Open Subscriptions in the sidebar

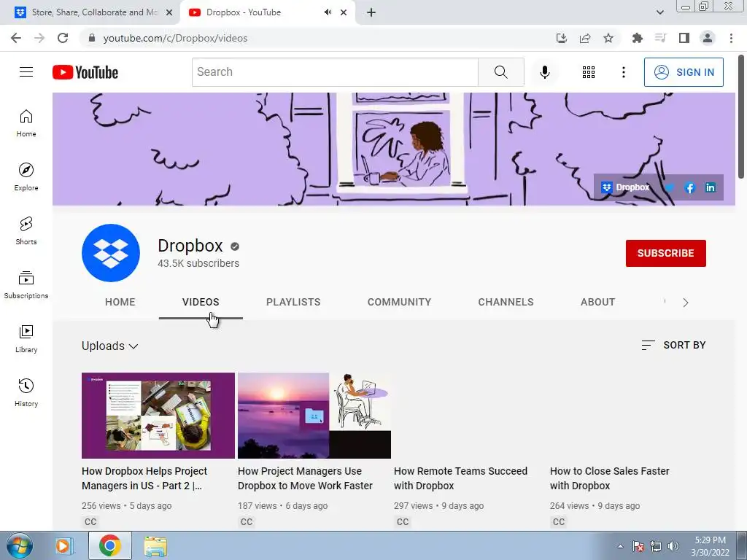26,285
